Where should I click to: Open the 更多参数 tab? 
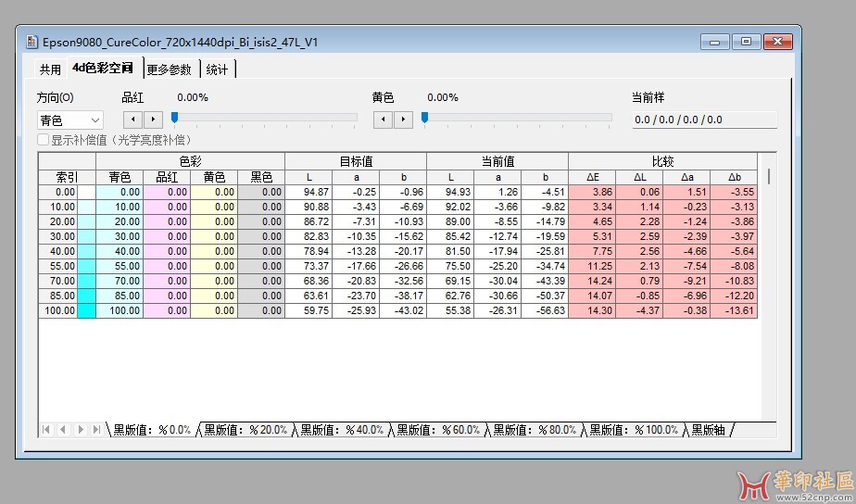point(170,69)
